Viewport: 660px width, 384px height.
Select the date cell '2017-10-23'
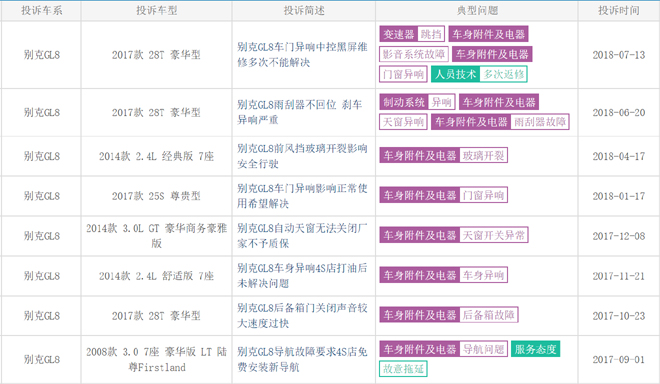tap(619, 316)
